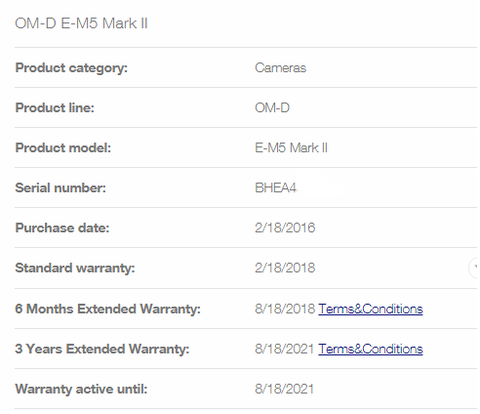Screen dimensions: 480x414
Task: Click the OM-D product line value
Action: (x=272, y=108)
